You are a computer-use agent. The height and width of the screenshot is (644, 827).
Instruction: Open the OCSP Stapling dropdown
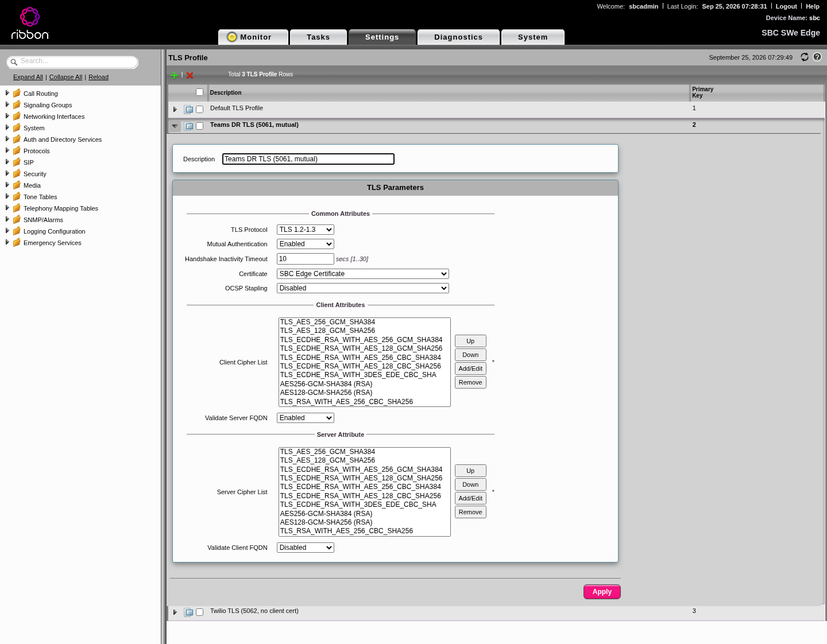(363, 288)
